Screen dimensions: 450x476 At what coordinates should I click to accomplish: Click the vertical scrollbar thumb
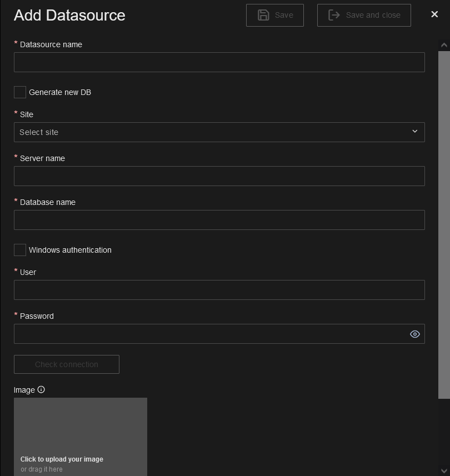[x=444, y=222]
